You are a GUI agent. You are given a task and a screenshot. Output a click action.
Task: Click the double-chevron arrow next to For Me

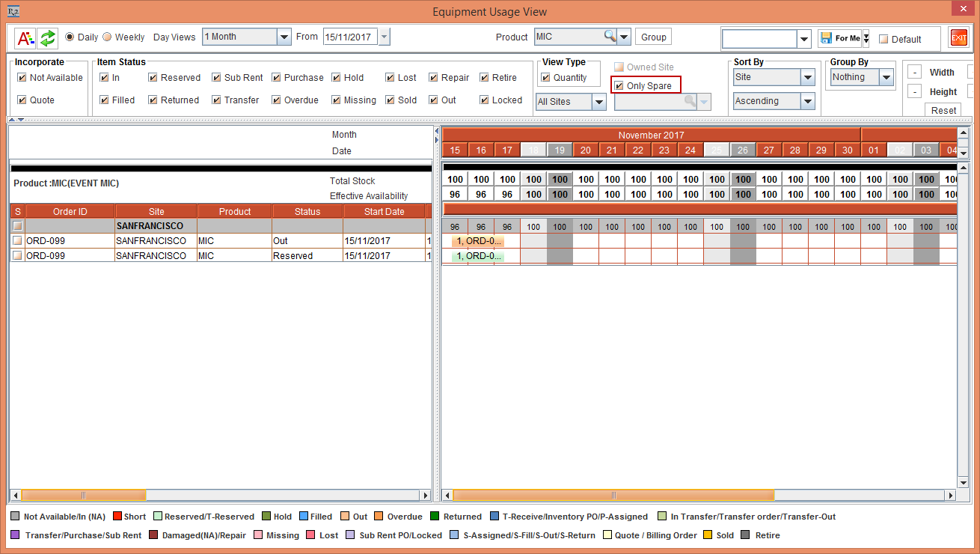(866, 38)
